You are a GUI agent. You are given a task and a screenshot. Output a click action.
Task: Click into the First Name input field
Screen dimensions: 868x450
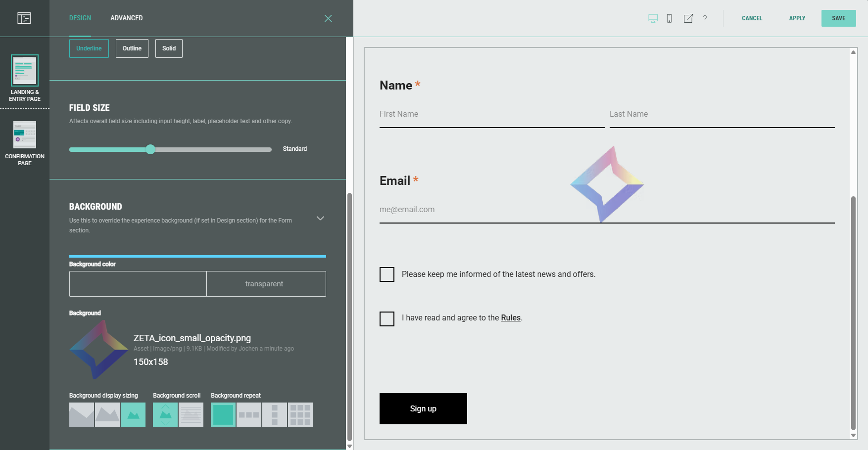point(491,114)
